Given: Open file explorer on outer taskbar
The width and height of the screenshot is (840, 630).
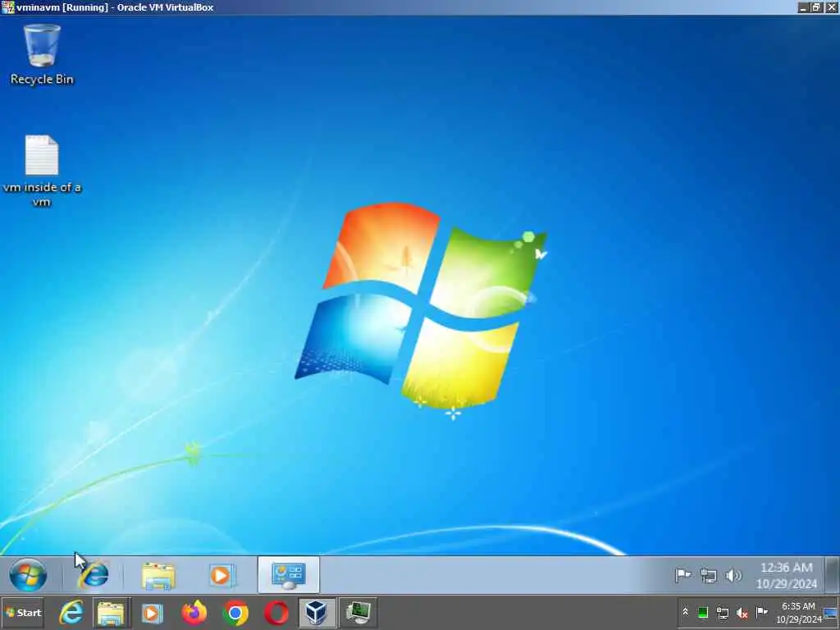Looking at the screenshot, I should coord(112,614).
